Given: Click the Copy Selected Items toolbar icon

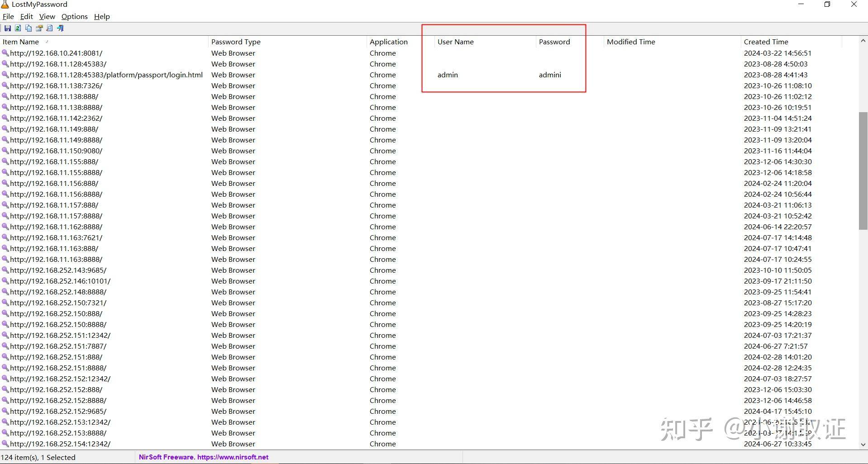Looking at the screenshot, I should (x=29, y=28).
